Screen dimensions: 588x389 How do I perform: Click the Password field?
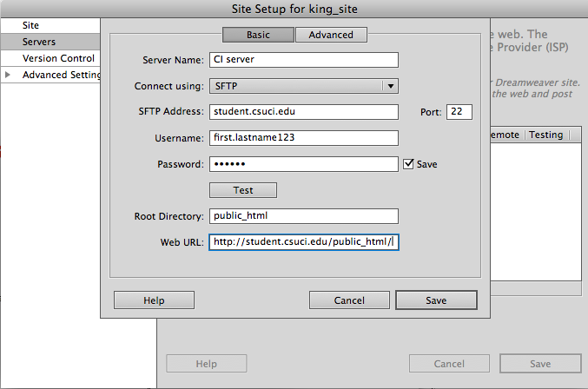coord(303,164)
